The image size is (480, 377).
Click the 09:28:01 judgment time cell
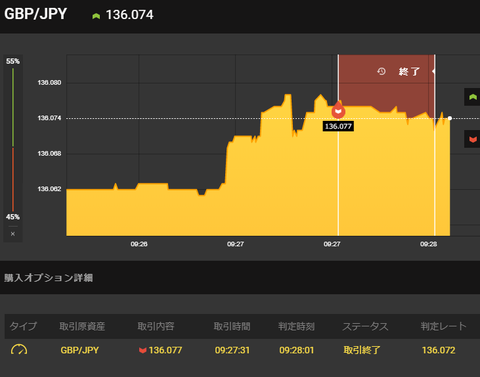point(297,350)
